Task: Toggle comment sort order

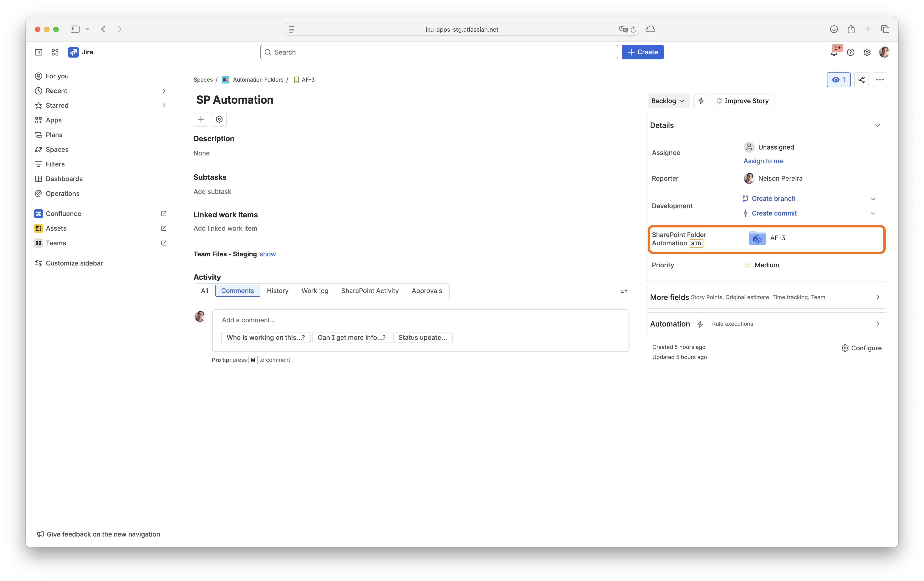Action: (x=623, y=292)
